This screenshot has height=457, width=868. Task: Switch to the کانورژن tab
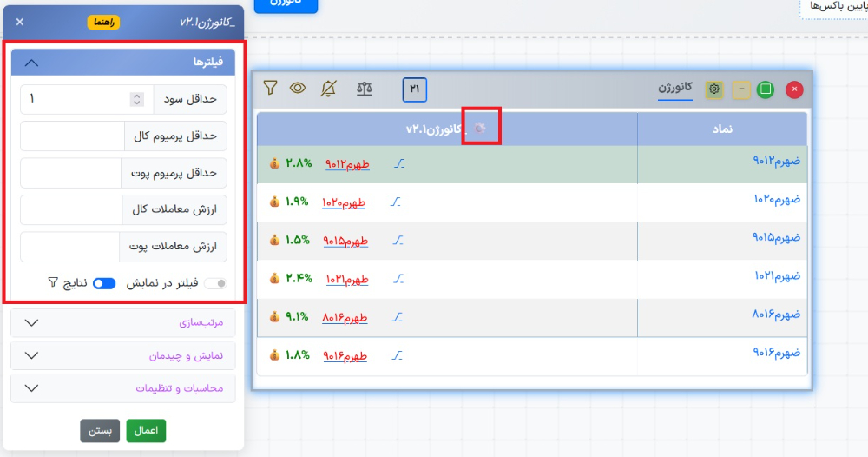674,89
